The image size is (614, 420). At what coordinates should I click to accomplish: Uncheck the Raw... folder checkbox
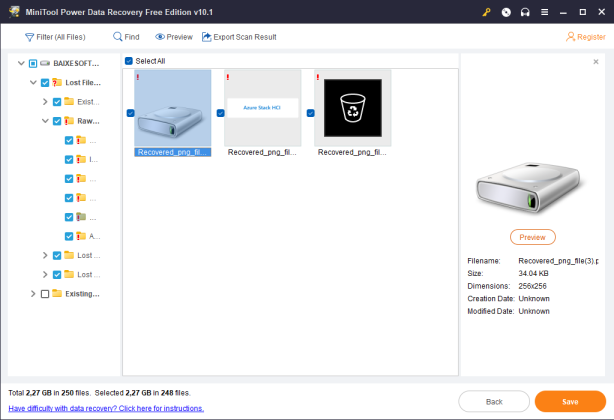click(57, 121)
